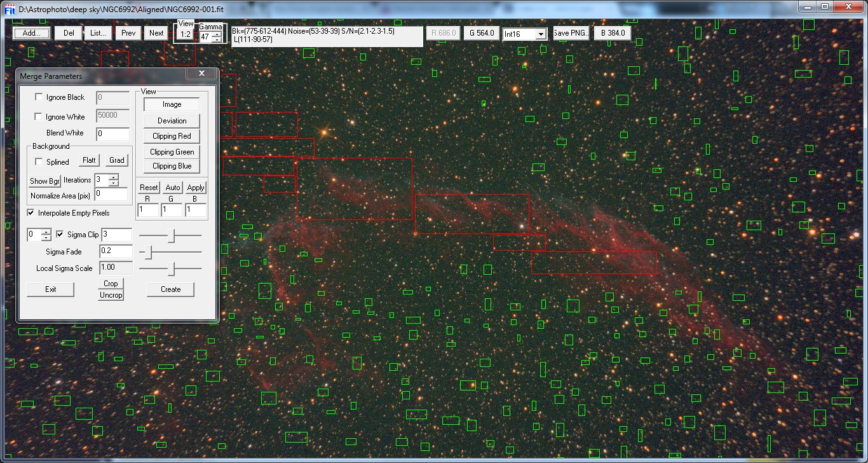Enable the Ignore Black checkbox
868x463 pixels.
39,97
